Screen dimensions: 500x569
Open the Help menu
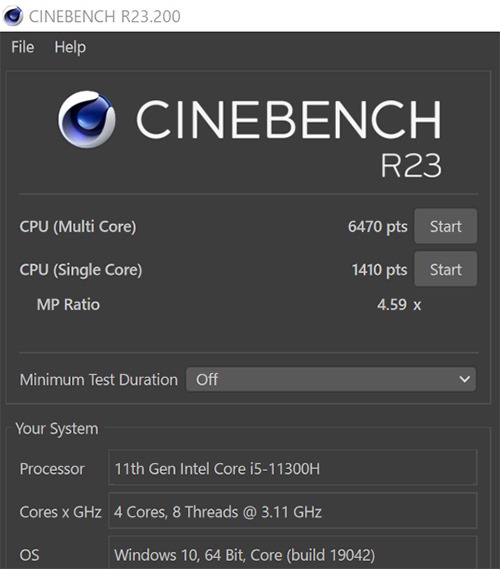pyautogui.click(x=70, y=47)
